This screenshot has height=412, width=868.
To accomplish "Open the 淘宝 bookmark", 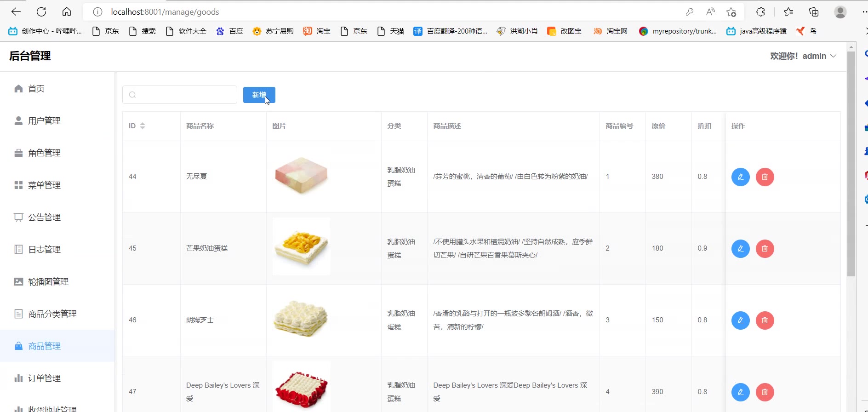I will click(x=317, y=31).
